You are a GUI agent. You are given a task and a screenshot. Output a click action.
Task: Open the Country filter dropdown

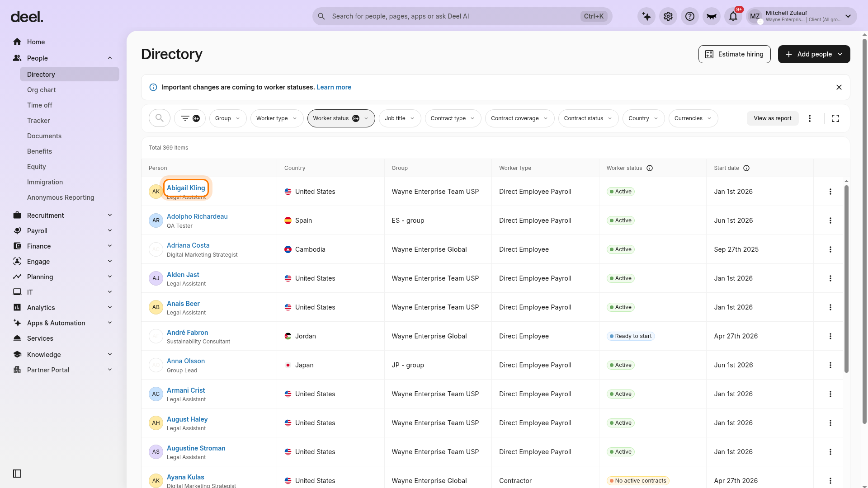644,118
